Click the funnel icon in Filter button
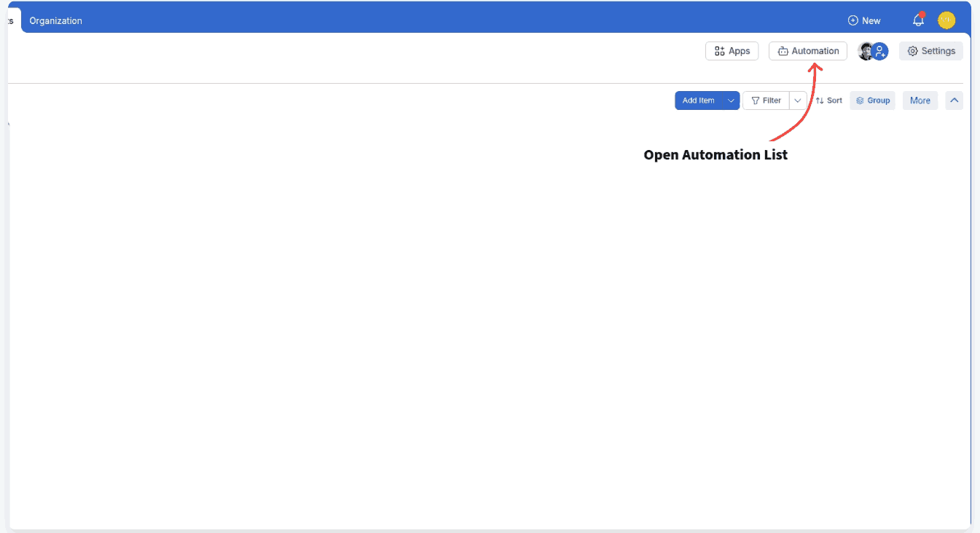The height and width of the screenshot is (533, 980). [755, 100]
